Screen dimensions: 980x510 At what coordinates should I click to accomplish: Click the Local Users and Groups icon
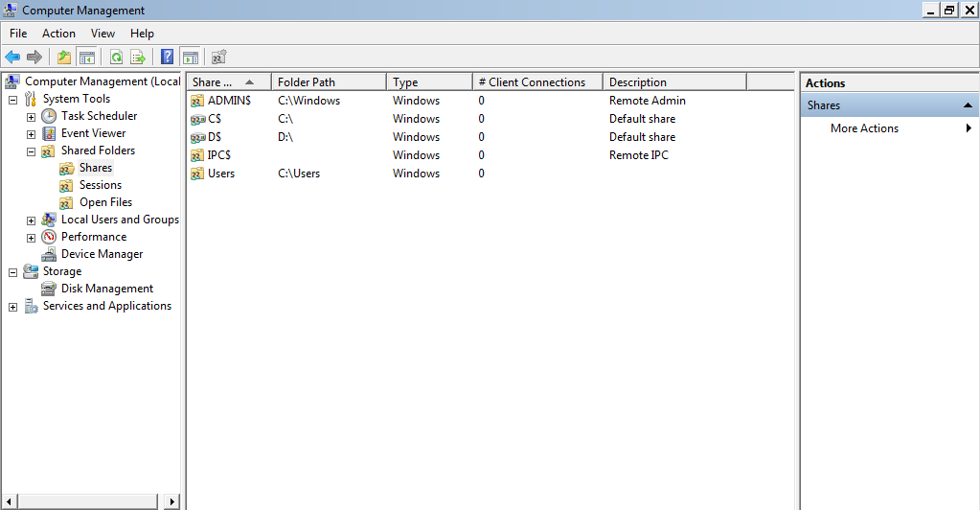(49, 220)
